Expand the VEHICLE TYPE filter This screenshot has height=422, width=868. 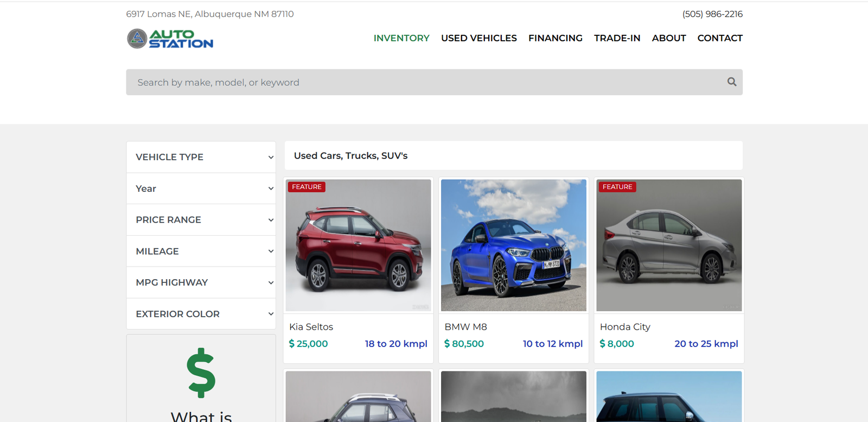[201, 157]
